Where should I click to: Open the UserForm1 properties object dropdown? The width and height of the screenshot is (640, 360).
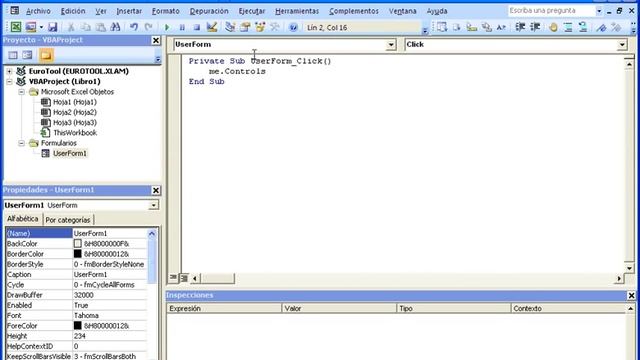(153, 205)
